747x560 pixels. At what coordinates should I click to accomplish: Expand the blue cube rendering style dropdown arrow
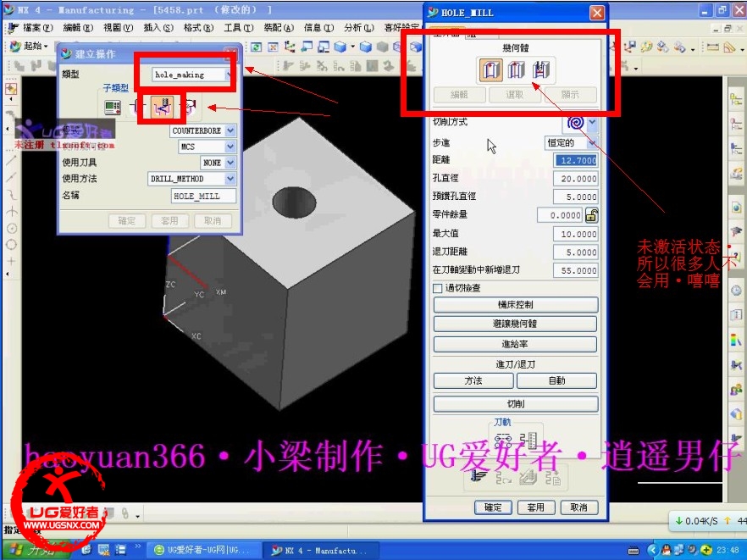pyautogui.click(x=352, y=47)
